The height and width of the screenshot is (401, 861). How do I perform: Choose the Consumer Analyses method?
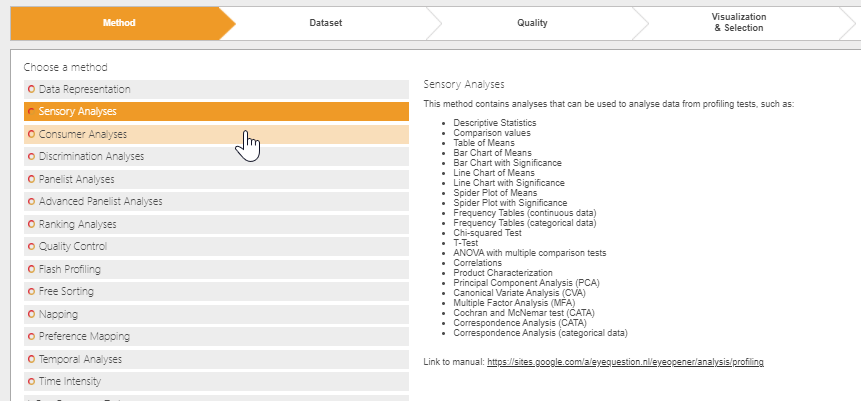tap(83, 134)
